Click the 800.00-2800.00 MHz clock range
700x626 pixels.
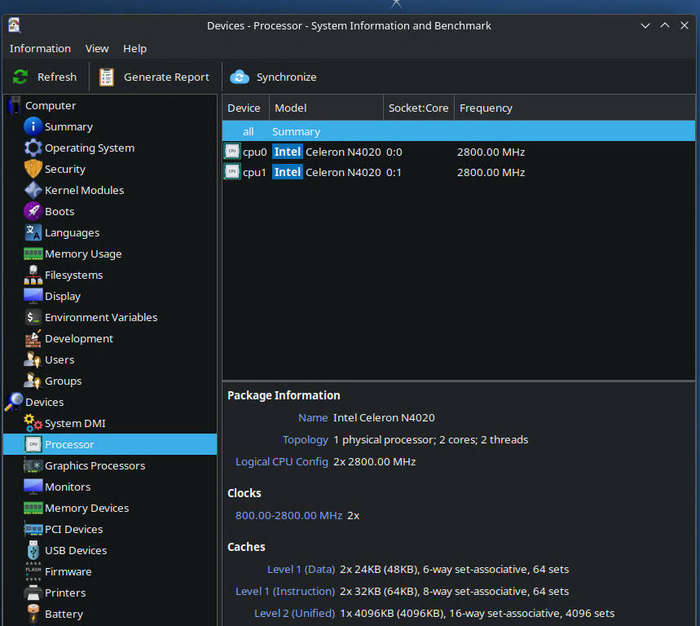point(289,515)
